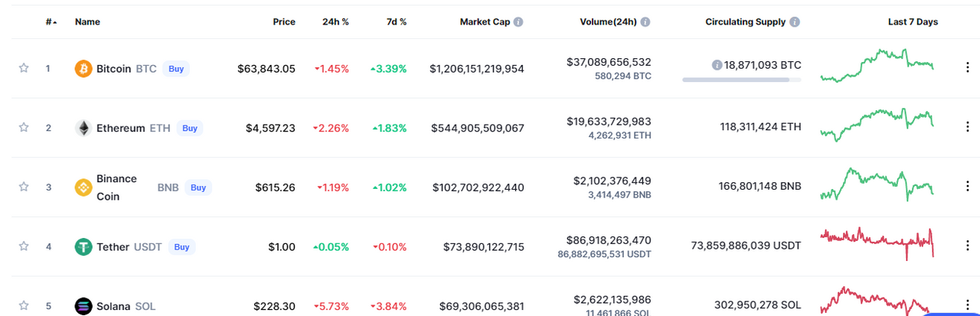Screen dimensions: 980x316
Task: Open the three-dot menu for Tether
Action: click(967, 246)
